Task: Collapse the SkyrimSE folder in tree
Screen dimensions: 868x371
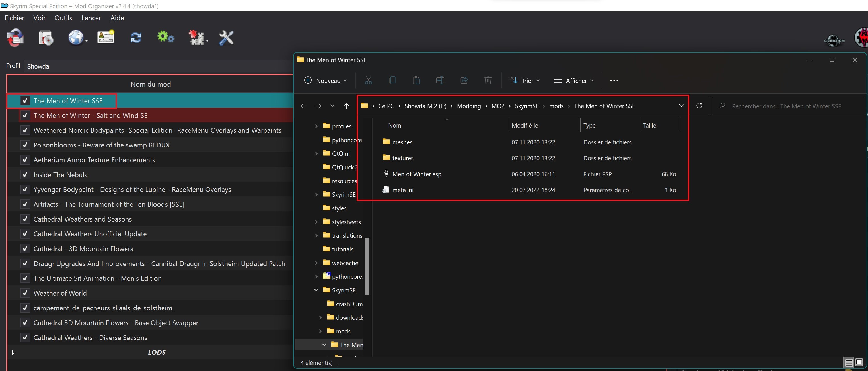Action: (x=316, y=290)
